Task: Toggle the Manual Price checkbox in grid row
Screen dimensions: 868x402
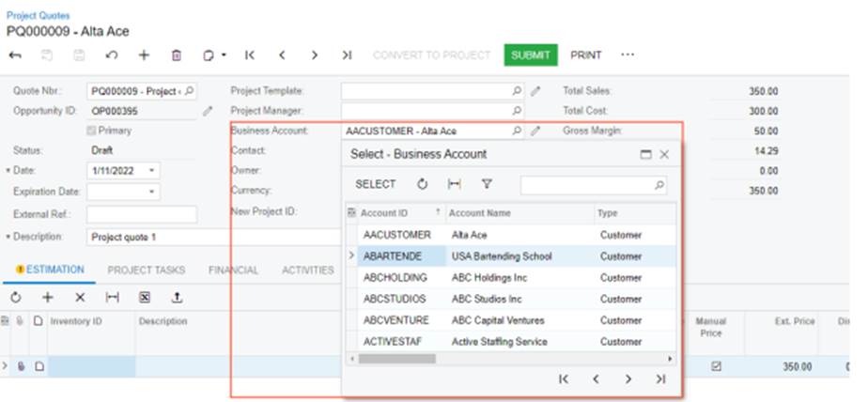Action: (x=717, y=366)
